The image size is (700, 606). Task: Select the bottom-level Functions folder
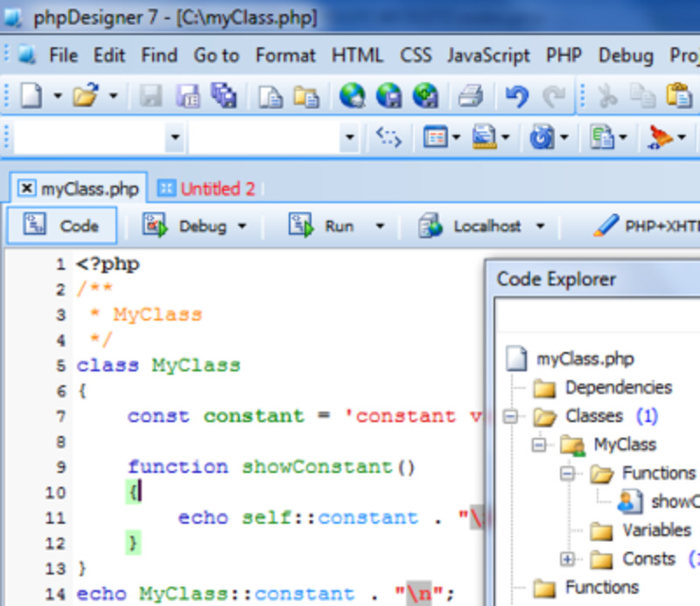point(602,588)
